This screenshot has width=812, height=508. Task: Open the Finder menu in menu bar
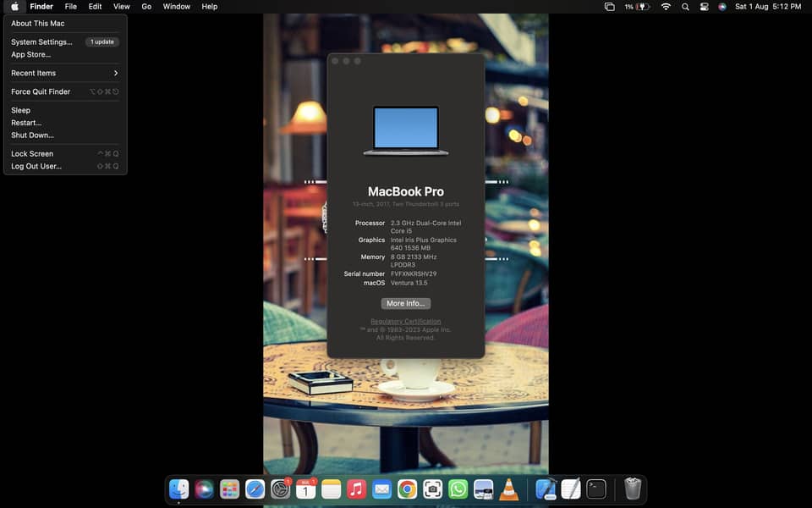pos(41,7)
